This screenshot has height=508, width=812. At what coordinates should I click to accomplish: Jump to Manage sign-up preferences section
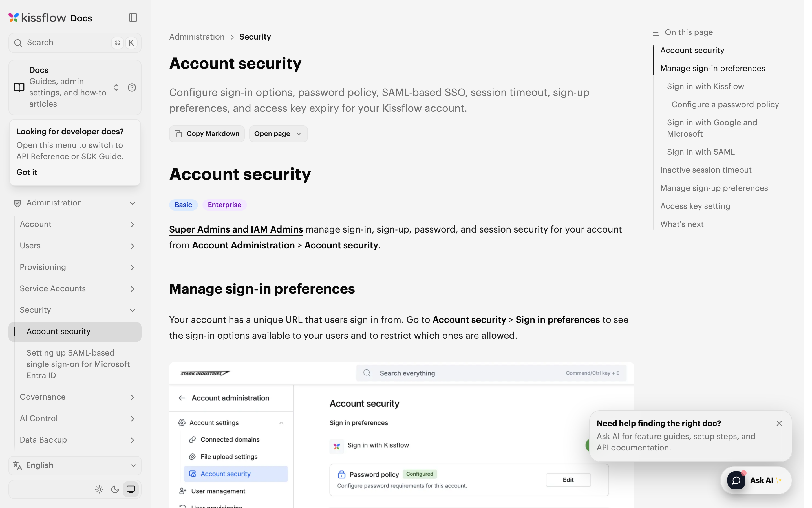click(714, 188)
